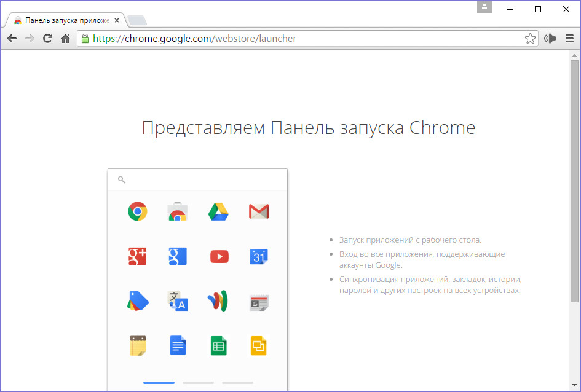Screen dimensions: 581x392
Task: Launch the Google Slides icon
Action: click(259, 346)
